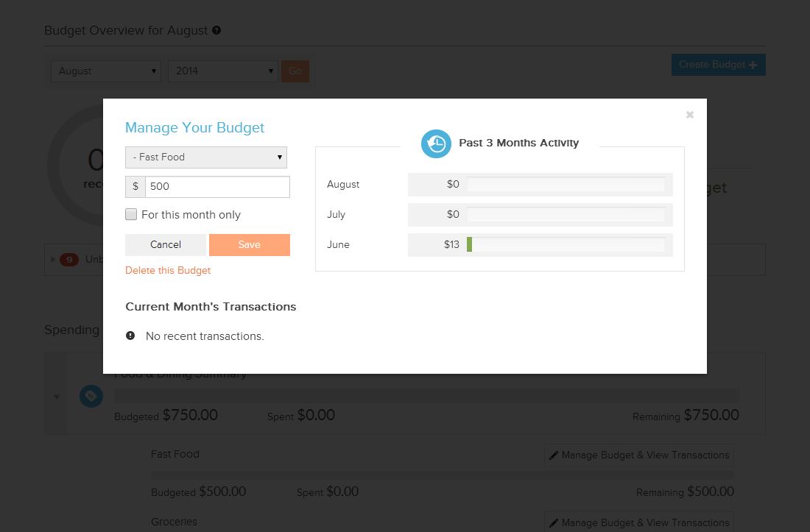Click the Fast Food category label in list
Screen dimensions: 810x532
[175, 454]
